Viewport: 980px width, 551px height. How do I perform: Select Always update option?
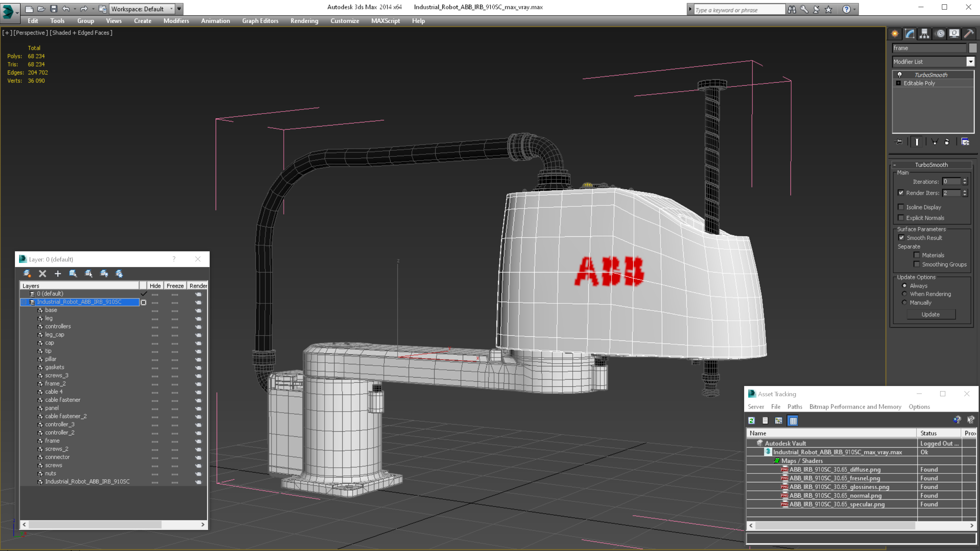(x=904, y=285)
